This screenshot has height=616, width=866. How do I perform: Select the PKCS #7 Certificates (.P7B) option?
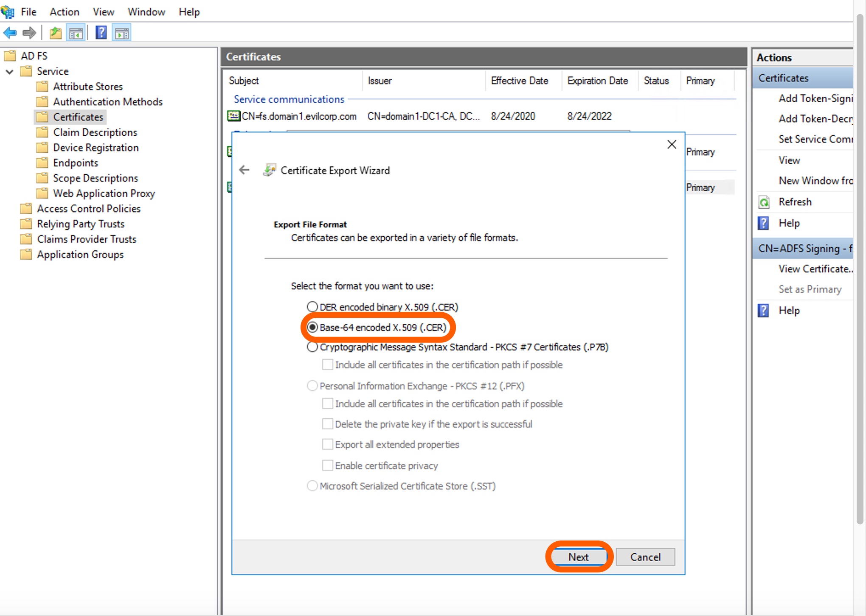coord(312,347)
